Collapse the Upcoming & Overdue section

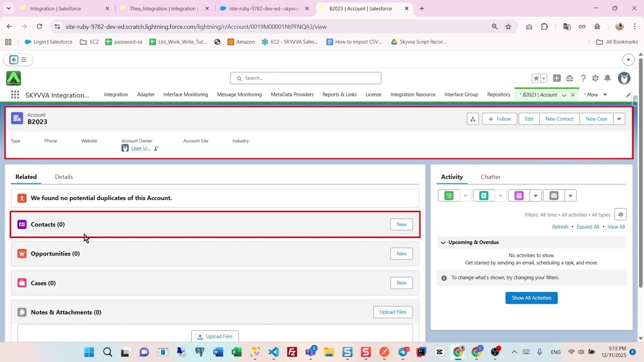[443, 242]
